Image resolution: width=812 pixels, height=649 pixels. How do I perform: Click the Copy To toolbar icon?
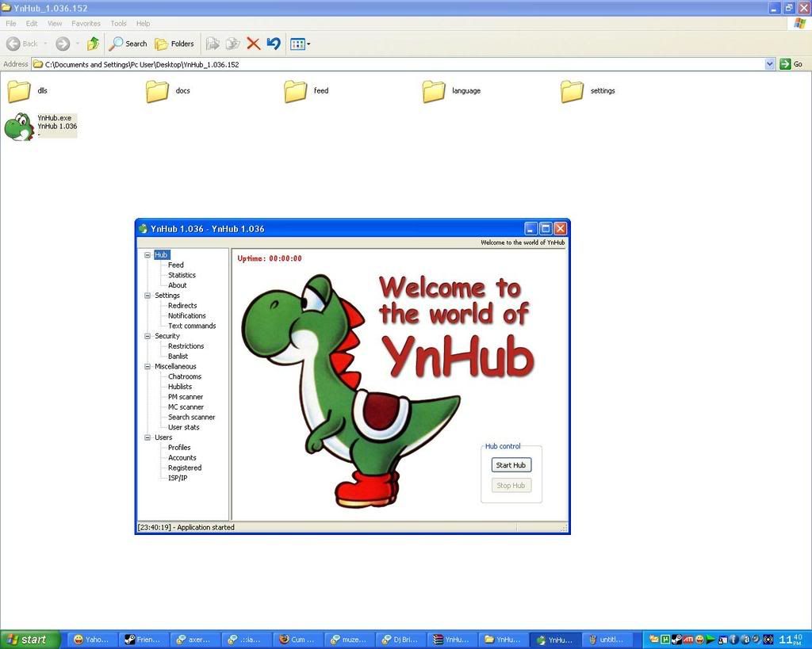(233, 44)
